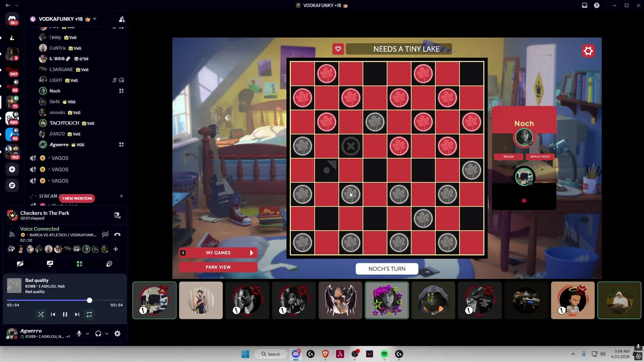
Task: Open the help icon in title bar
Action: 597,6
